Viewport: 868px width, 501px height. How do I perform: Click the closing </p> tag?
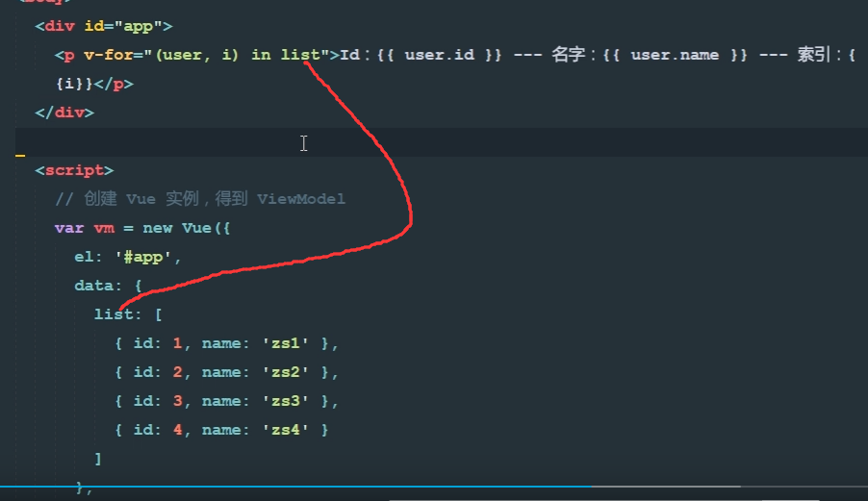[114, 84]
